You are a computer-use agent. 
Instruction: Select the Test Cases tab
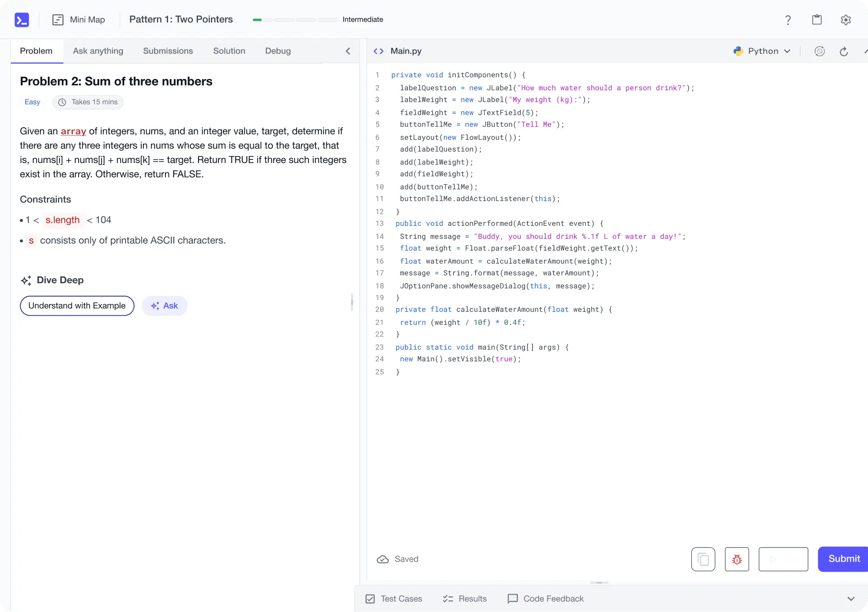[394, 599]
